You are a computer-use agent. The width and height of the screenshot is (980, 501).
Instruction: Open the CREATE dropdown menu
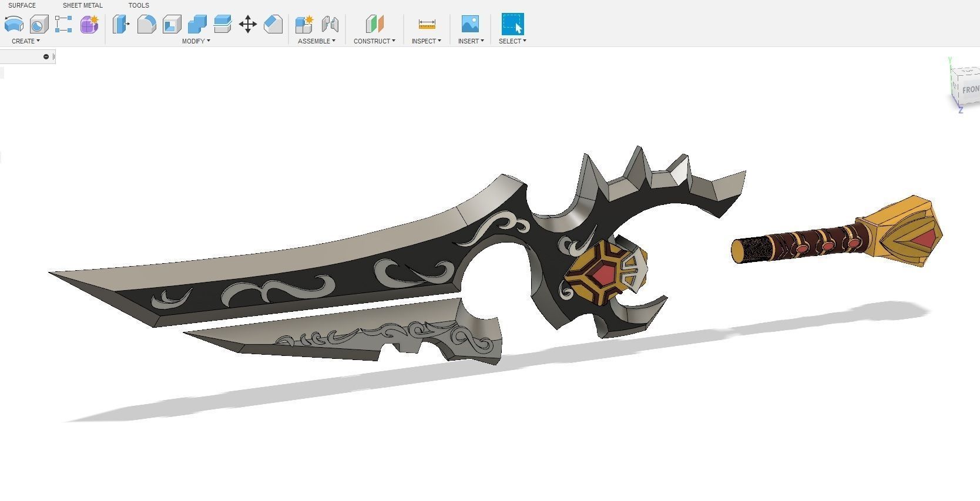click(26, 41)
